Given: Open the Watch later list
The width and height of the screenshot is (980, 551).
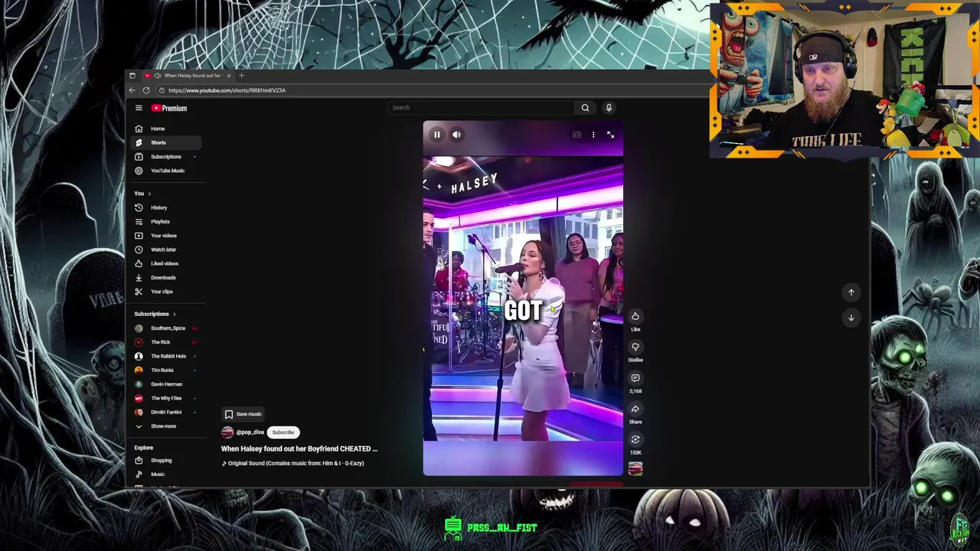Looking at the screenshot, I should click(x=167, y=249).
